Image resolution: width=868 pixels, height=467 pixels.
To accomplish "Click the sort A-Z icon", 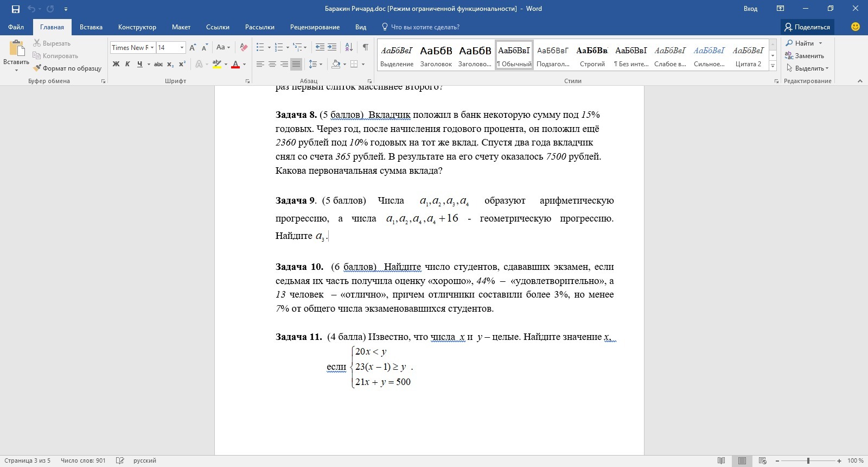I will coord(349,47).
